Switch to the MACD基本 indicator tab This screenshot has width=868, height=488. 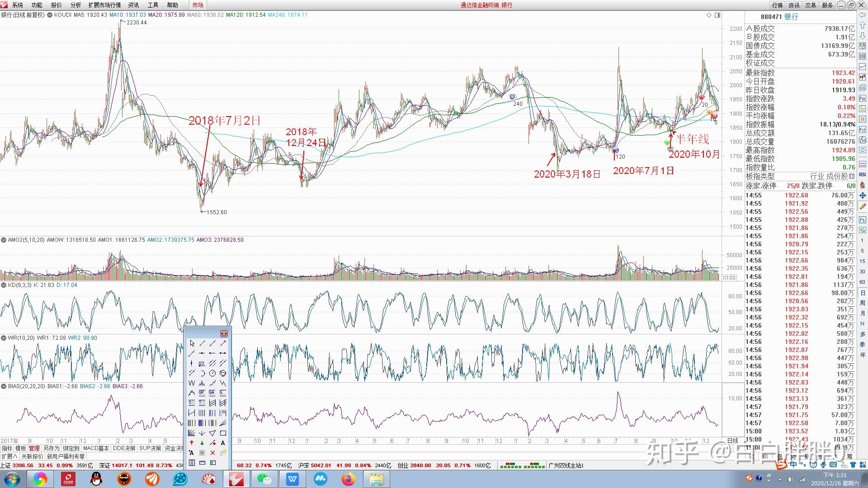[96, 448]
